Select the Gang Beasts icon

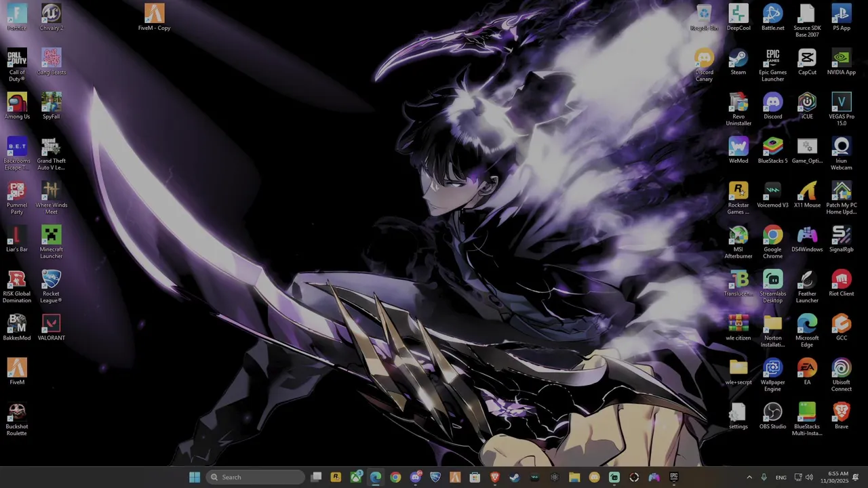click(52, 62)
